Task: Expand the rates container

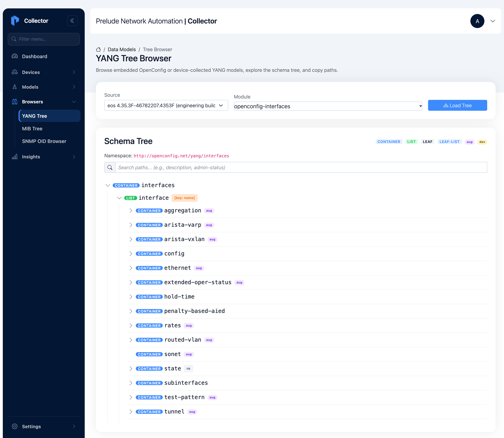Action: pos(131,326)
